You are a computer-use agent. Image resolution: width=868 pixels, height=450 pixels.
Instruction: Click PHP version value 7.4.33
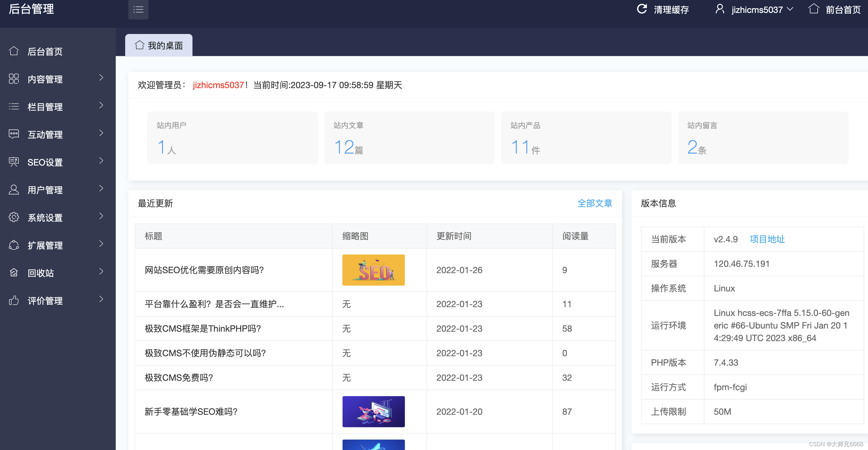(726, 363)
